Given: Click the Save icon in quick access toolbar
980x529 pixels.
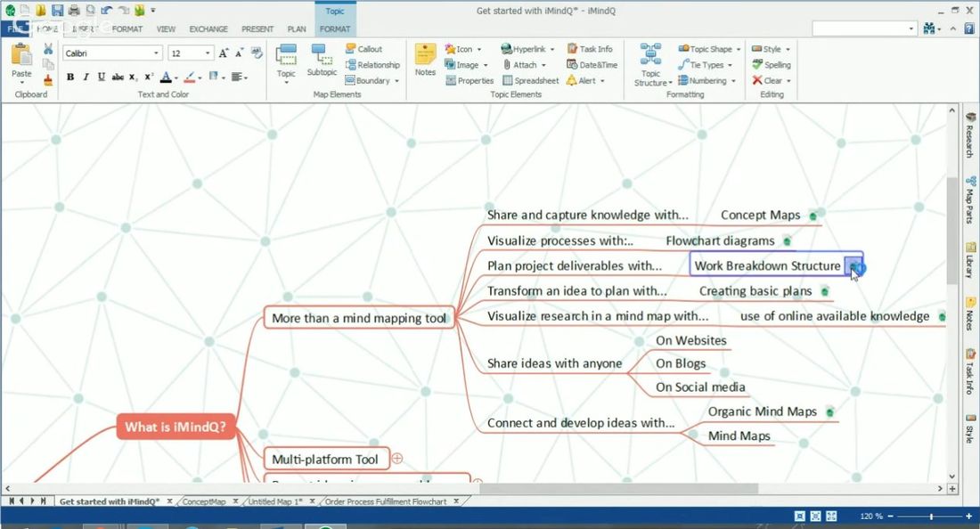Looking at the screenshot, I should coord(57,10).
